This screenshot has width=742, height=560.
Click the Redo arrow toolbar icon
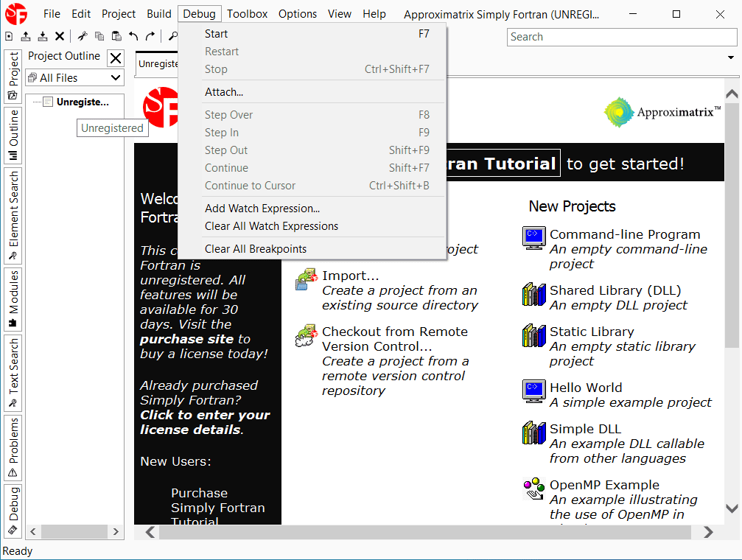click(150, 36)
